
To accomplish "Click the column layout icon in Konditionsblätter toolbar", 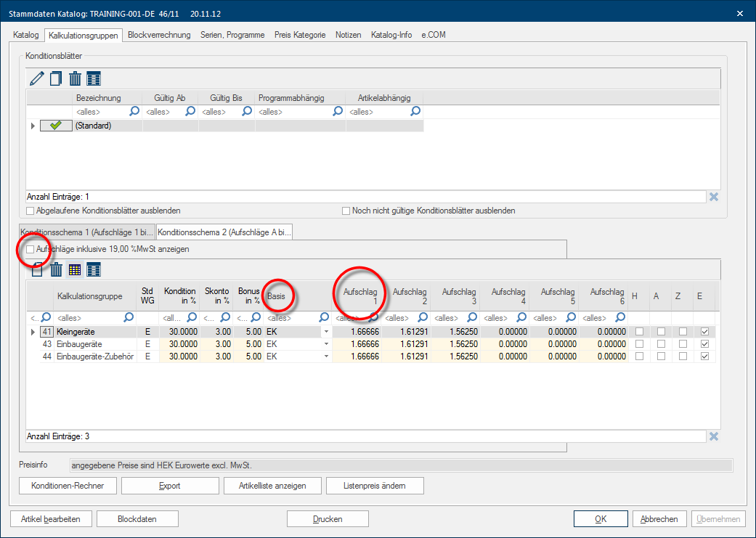I will pos(94,78).
